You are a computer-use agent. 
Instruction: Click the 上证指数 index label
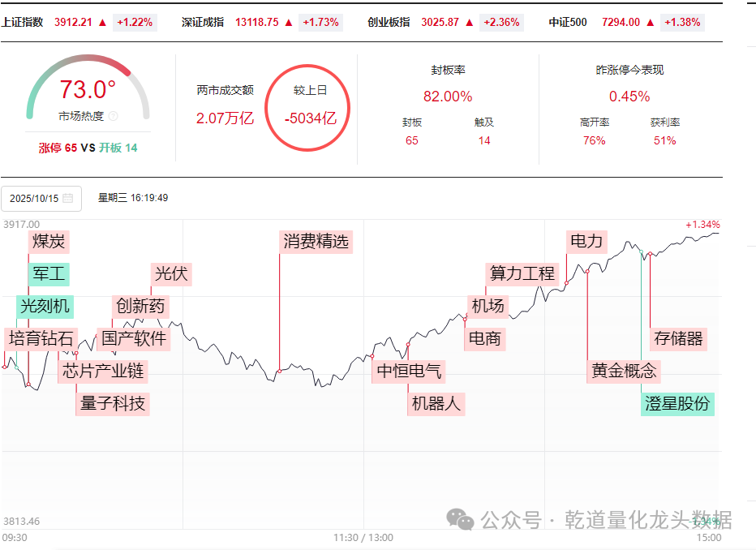[23, 22]
